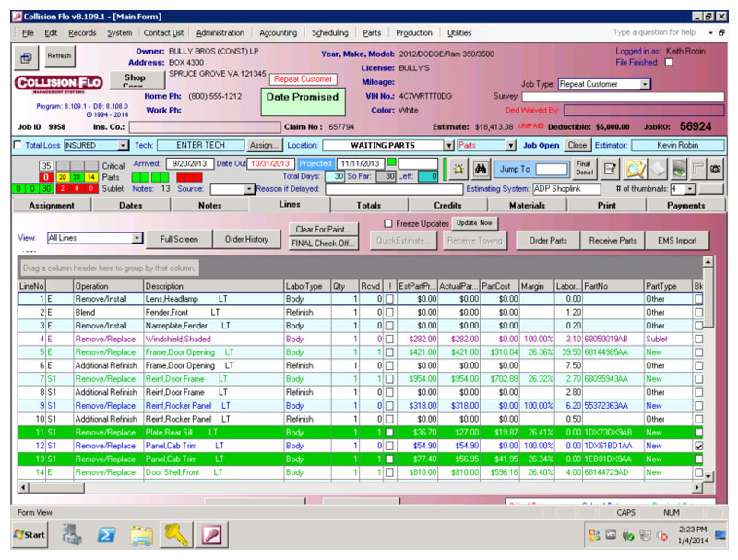
Task: Switch to the Totals tab
Action: 368,205
